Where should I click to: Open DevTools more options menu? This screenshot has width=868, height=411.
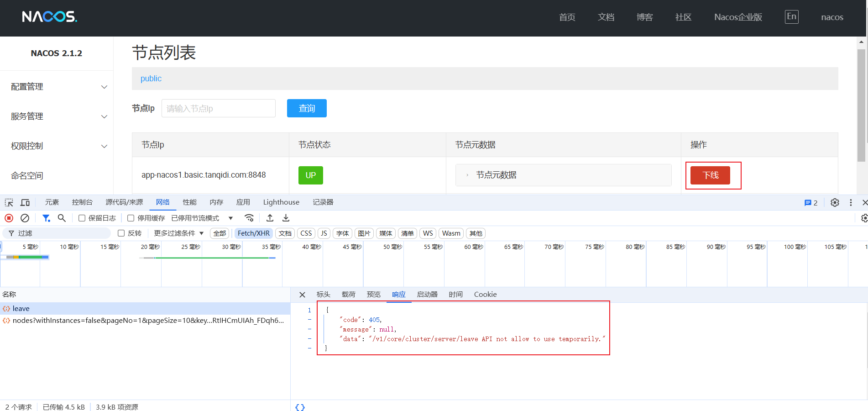(x=851, y=202)
